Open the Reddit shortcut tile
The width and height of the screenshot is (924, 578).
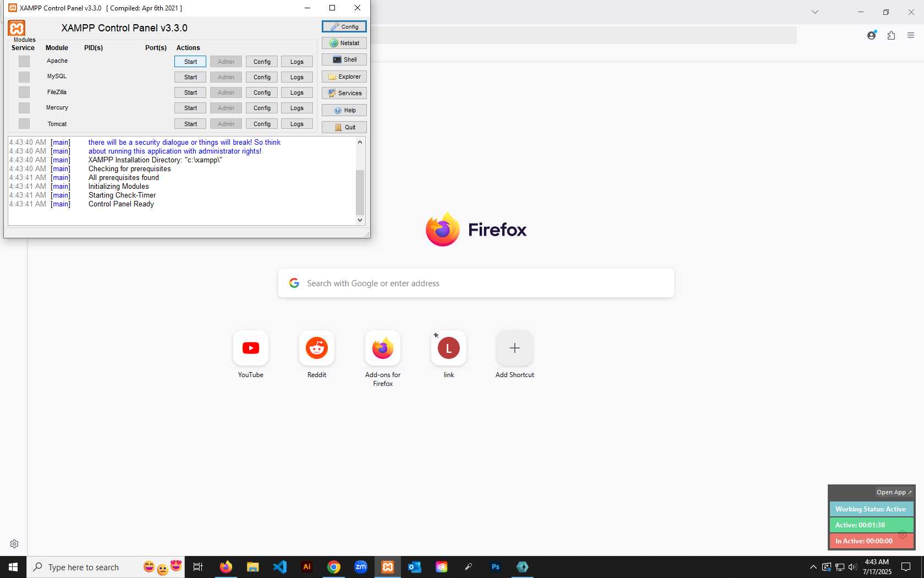[317, 348]
